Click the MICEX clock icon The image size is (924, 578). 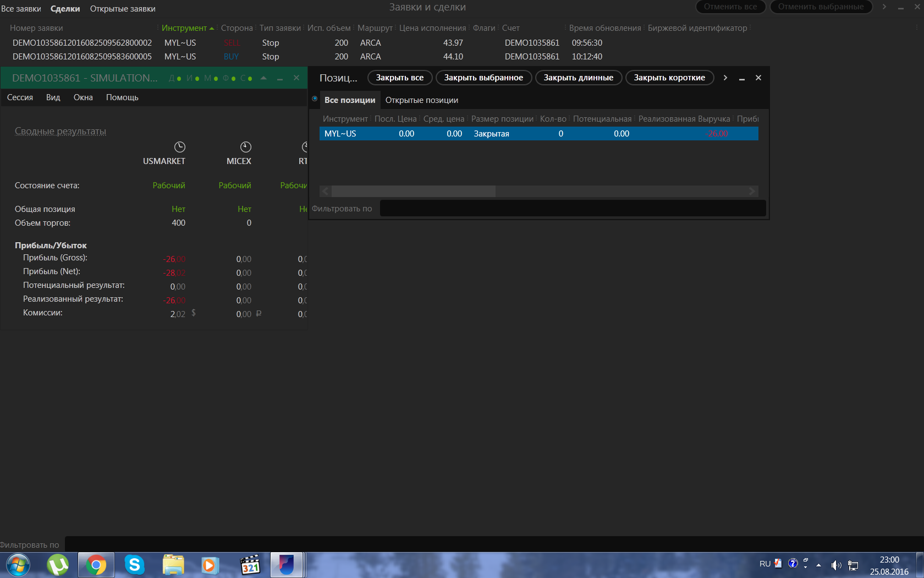click(246, 147)
